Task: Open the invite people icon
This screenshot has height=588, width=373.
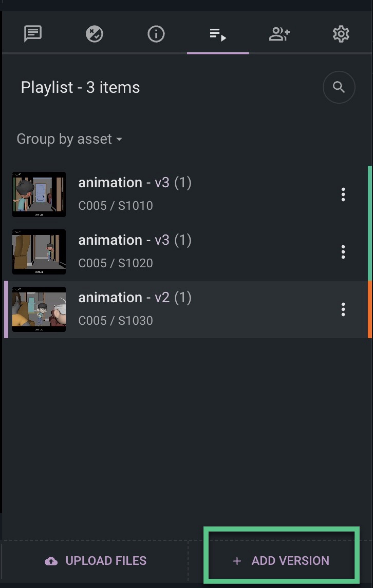Action: tap(279, 34)
